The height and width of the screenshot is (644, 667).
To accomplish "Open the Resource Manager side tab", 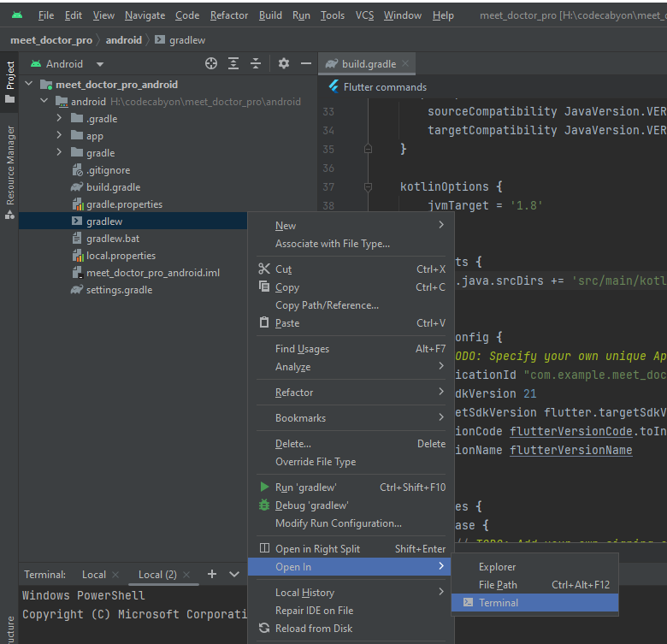I will pos(9,172).
